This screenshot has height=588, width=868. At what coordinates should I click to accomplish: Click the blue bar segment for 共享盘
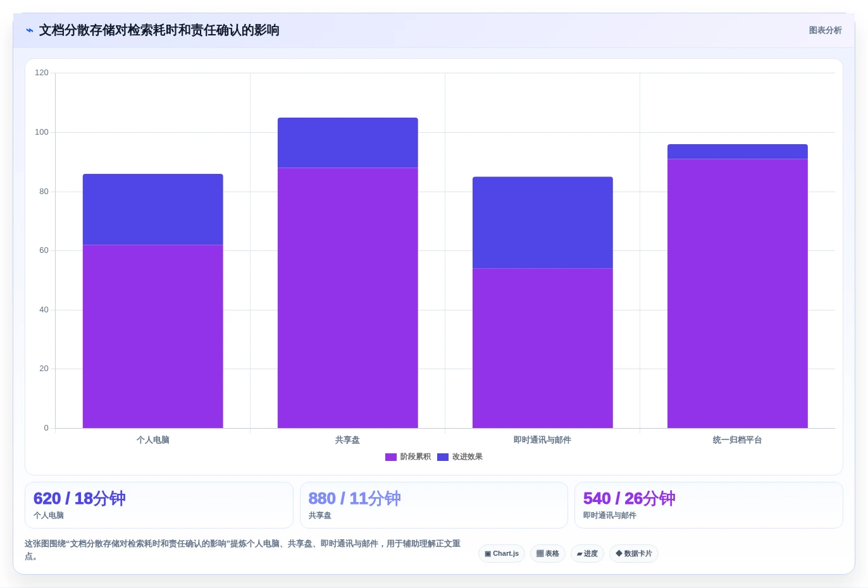click(x=348, y=143)
